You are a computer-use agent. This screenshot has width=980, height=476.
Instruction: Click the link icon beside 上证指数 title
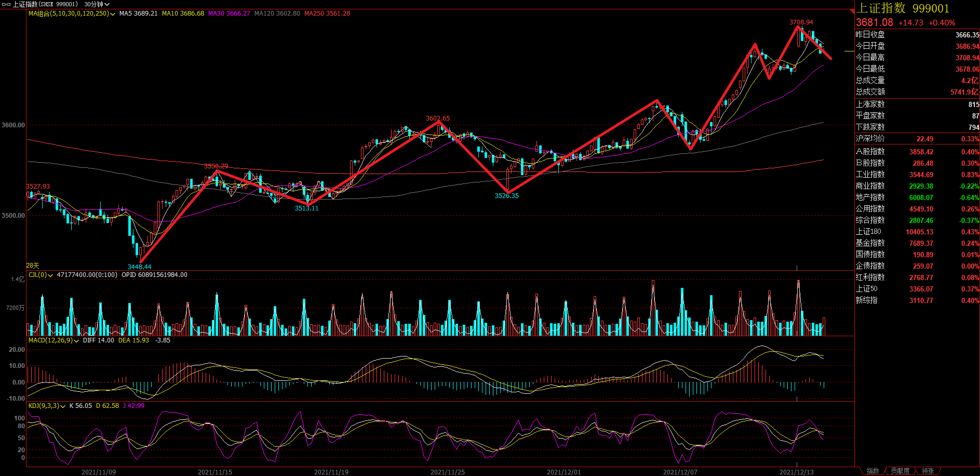pos(6,4)
